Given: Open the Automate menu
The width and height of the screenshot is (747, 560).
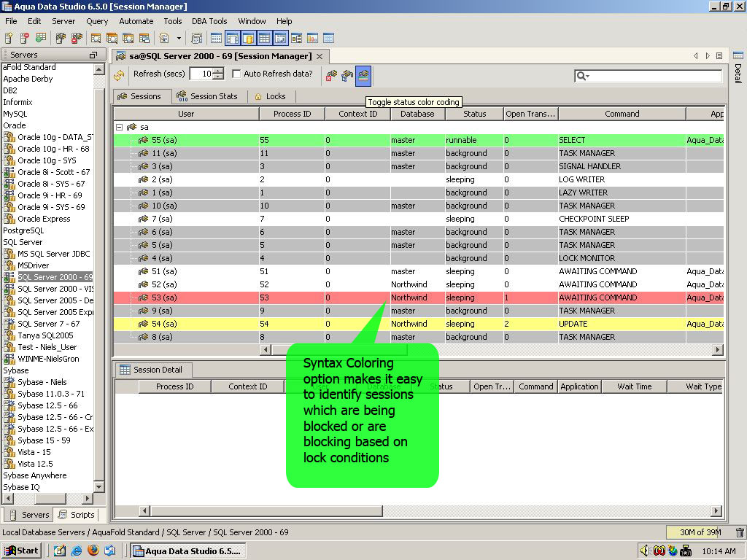Looking at the screenshot, I should (136, 21).
